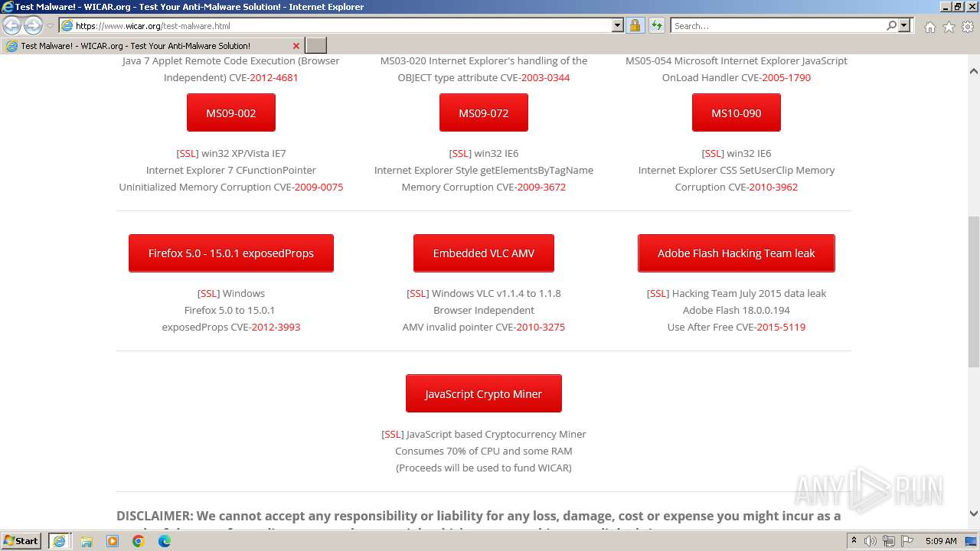Click the volume speaker tray icon
980x551 pixels.
pos(871,541)
